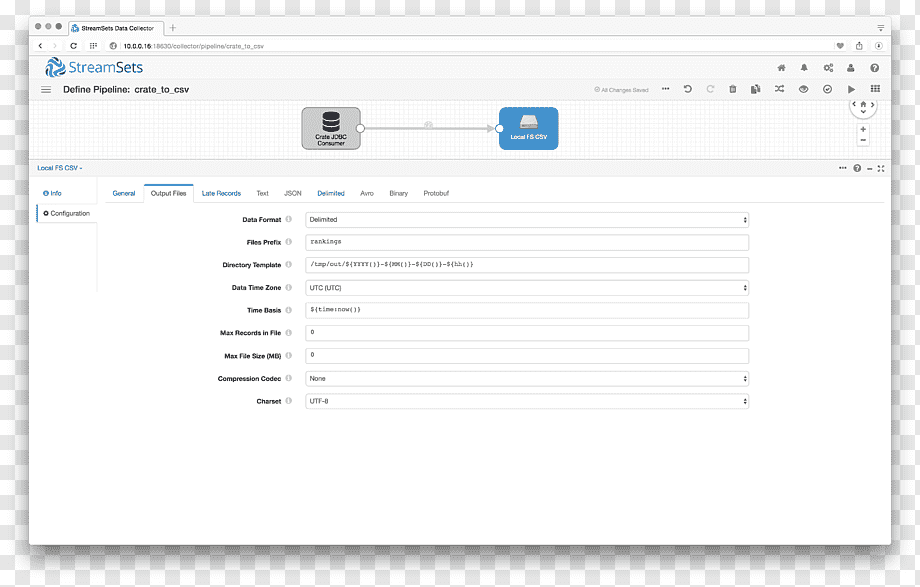
Task: Click the Files Prefix input field
Action: tap(527, 242)
